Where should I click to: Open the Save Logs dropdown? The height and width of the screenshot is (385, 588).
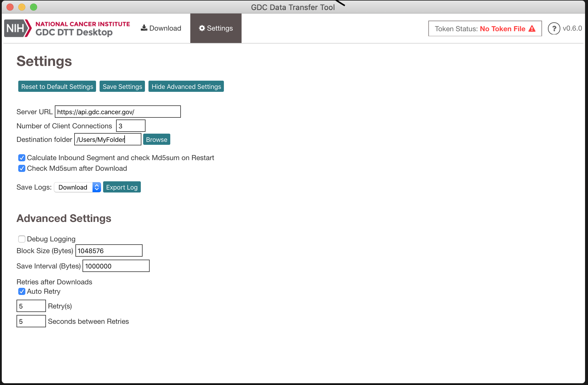coord(77,187)
